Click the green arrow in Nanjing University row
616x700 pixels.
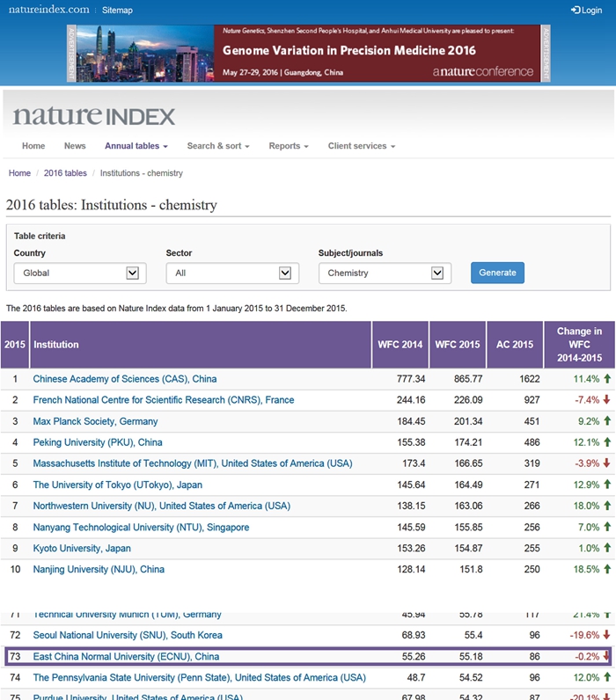pos(606,569)
